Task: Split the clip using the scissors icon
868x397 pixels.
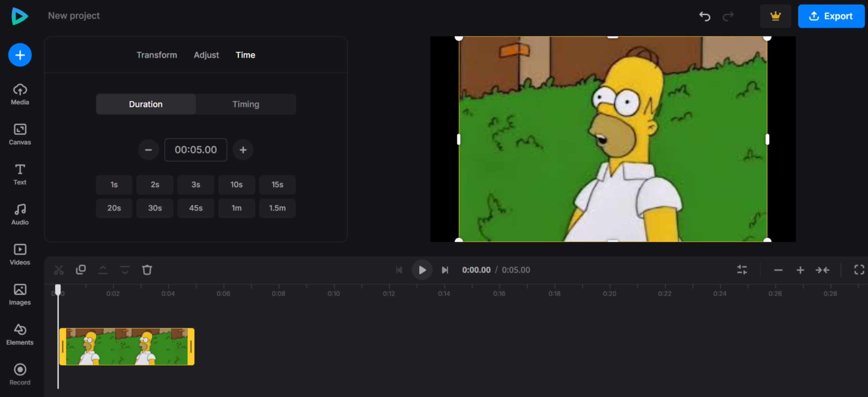Action: (59, 270)
